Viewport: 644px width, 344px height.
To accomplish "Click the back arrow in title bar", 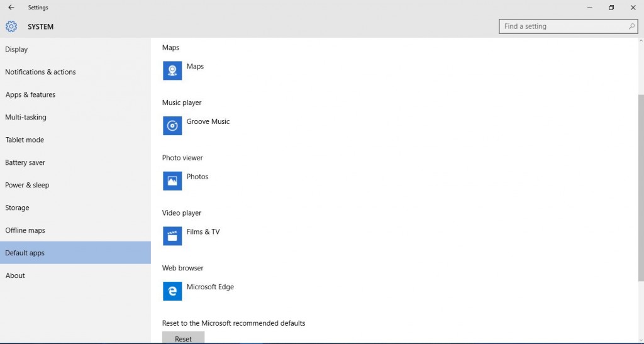I will pos(11,8).
